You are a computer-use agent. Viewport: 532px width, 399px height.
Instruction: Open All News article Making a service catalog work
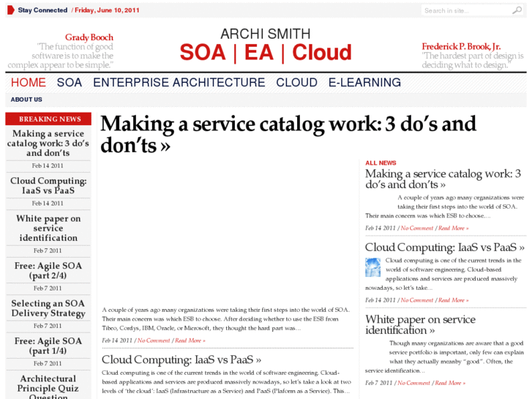tap(443, 179)
